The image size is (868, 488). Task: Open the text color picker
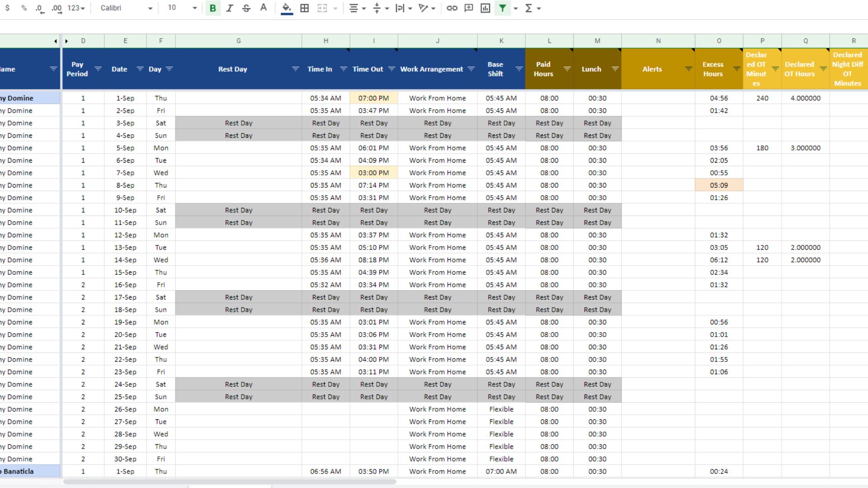pyautogui.click(x=264, y=8)
